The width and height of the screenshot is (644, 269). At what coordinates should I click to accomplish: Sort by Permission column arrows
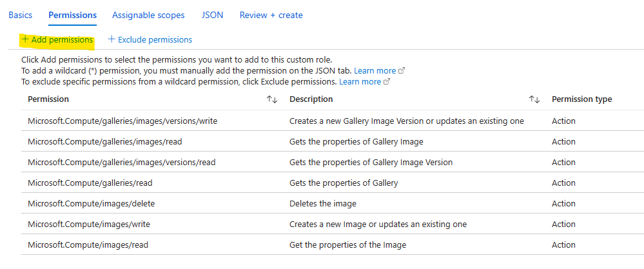tap(272, 99)
